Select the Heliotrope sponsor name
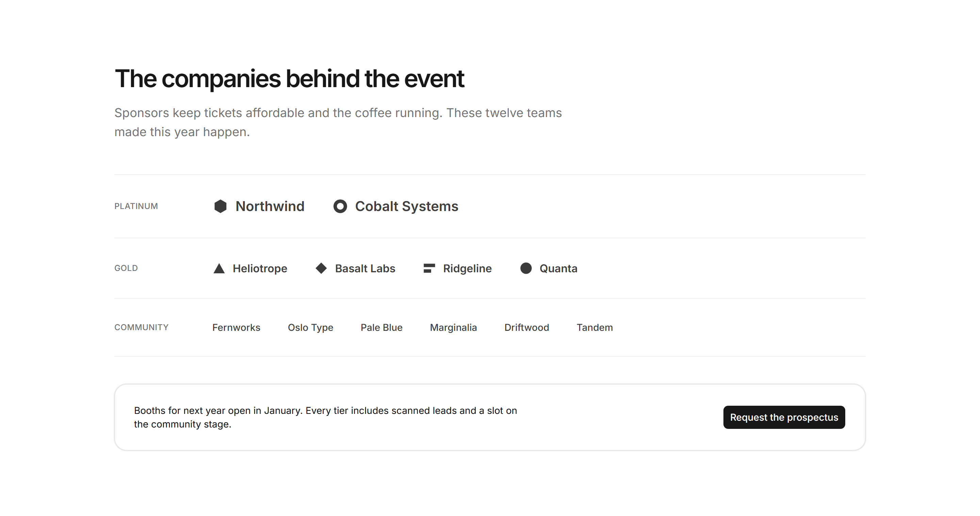980x516 pixels. coord(260,269)
